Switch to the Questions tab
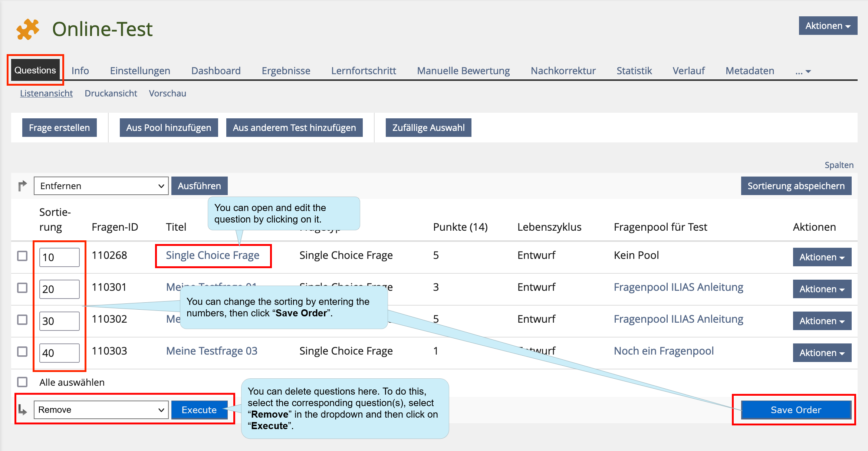 click(x=35, y=70)
